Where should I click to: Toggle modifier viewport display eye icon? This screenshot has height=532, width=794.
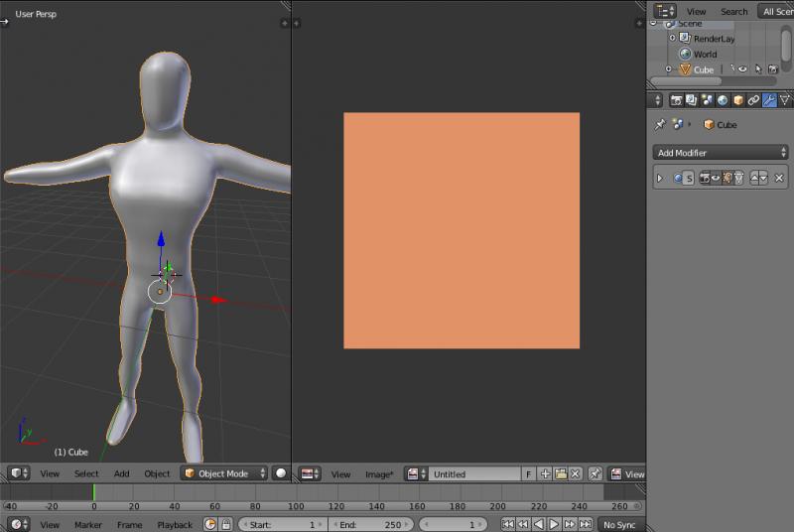point(715,179)
